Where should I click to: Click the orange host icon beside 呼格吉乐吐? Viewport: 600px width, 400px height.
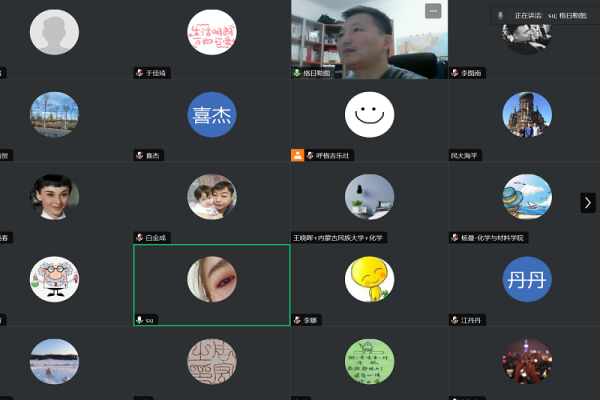pyautogui.click(x=297, y=155)
